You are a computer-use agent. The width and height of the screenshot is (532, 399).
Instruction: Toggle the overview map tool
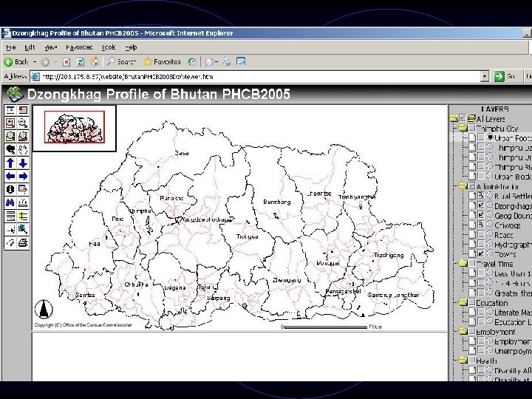pos(23,110)
